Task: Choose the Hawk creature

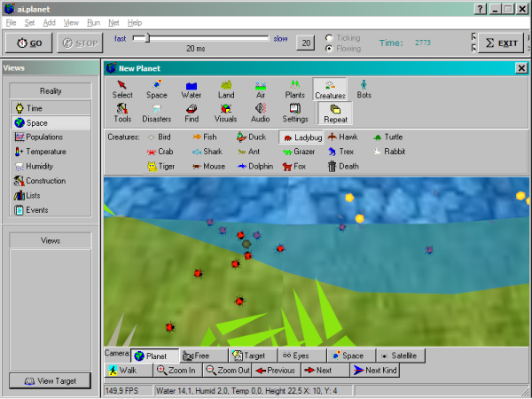Action: (x=342, y=137)
